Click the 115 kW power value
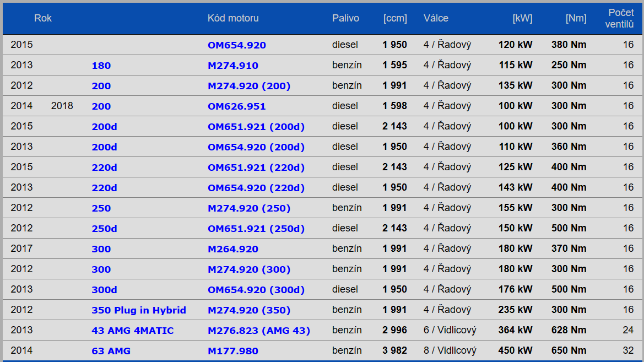Viewport: 644px width, 362px height. click(516, 65)
